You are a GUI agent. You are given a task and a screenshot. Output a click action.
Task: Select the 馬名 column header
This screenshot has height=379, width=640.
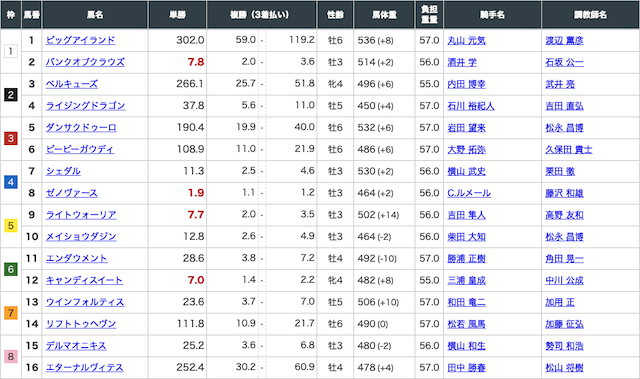click(95, 15)
